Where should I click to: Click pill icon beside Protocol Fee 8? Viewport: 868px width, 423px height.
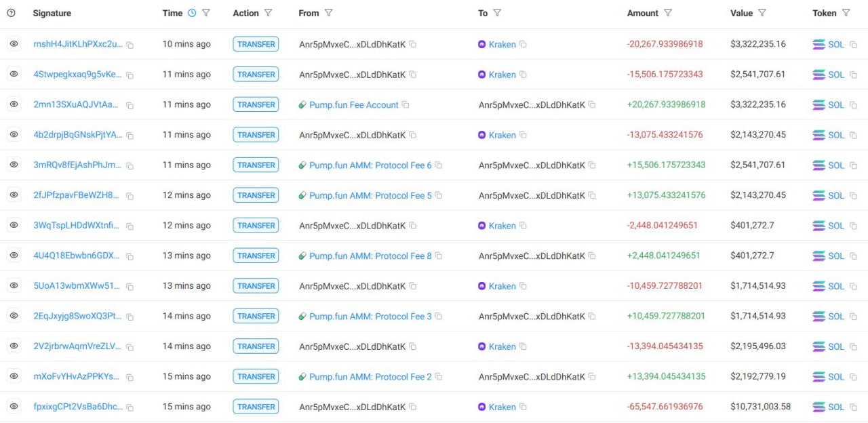tap(303, 256)
